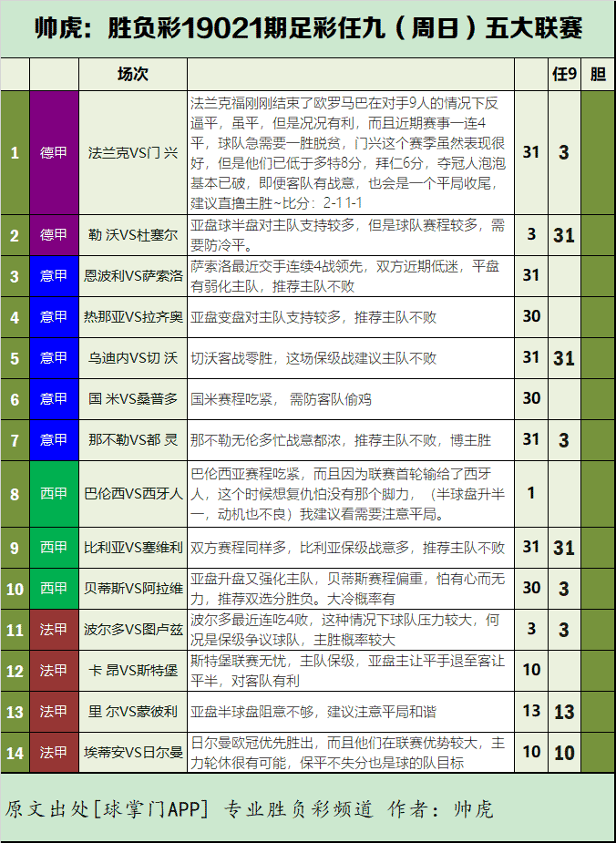Click the analysis "国米赛程吃紧，需防客队偷鸡"
The height and width of the screenshot is (843, 616).
[351, 399]
